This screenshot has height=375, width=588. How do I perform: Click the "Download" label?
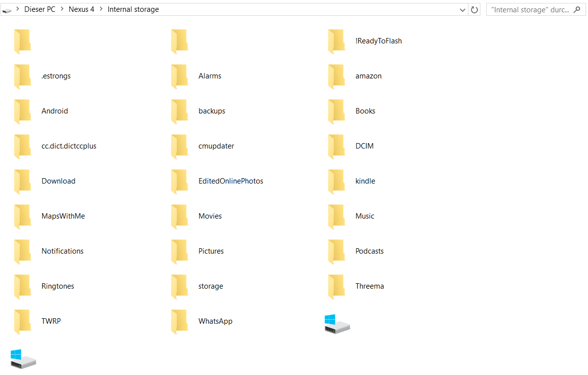coord(58,181)
